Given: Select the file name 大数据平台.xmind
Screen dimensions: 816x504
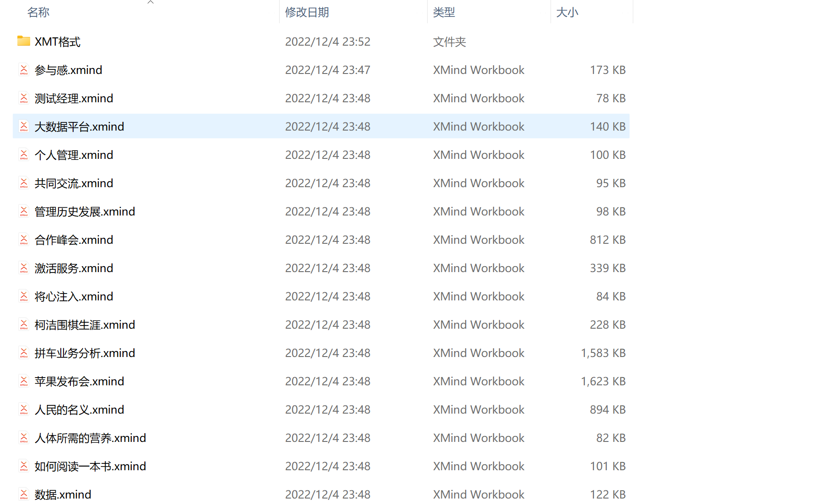Looking at the screenshot, I should click(79, 126).
